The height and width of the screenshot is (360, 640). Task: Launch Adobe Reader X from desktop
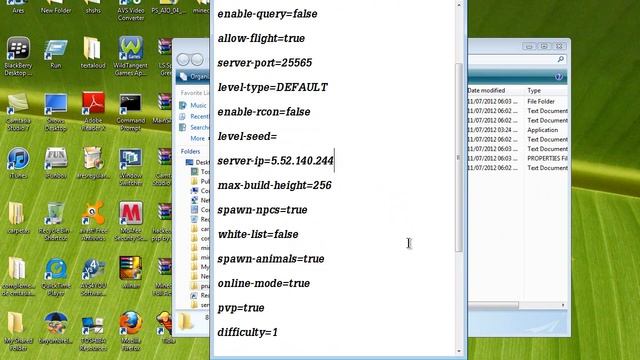[93, 112]
